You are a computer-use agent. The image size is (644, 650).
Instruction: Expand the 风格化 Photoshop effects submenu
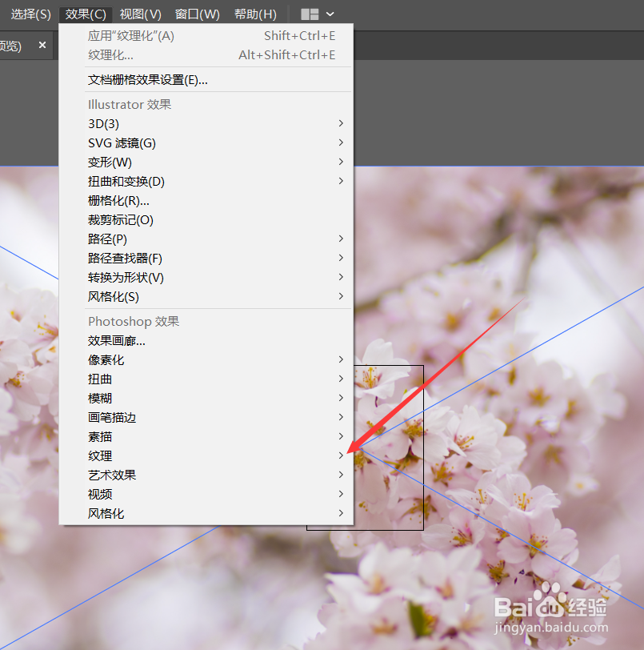[x=206, y=514]
